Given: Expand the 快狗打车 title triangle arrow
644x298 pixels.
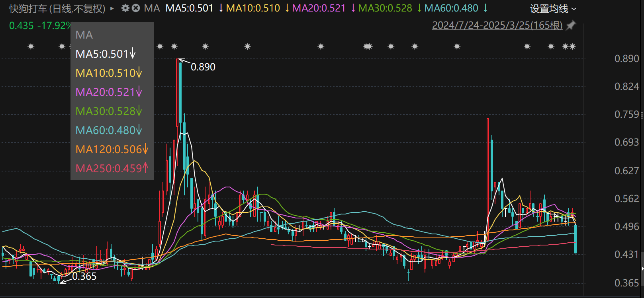Looking at the screenshot, I should coord(112,8).
